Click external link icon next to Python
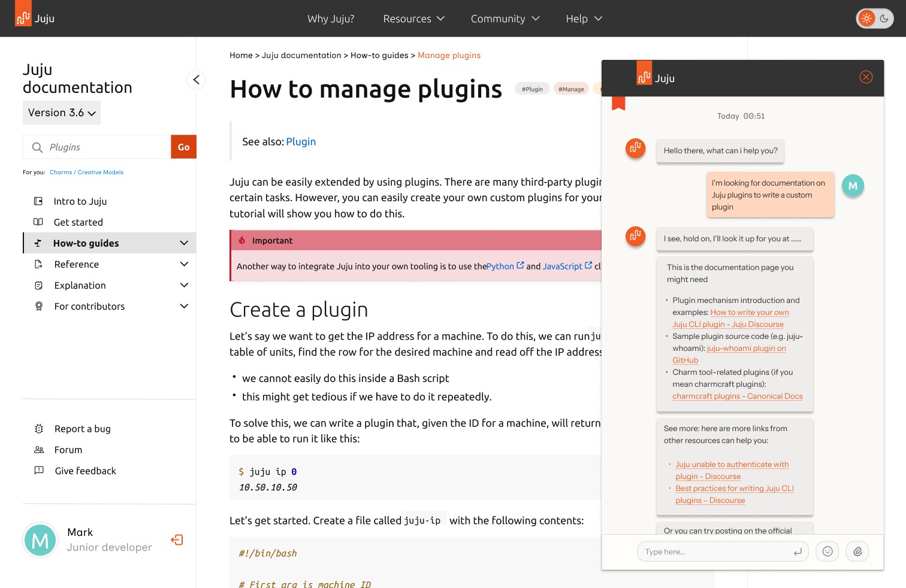The height and width of the screenshot is (588, 906). (x=520, y=265)
